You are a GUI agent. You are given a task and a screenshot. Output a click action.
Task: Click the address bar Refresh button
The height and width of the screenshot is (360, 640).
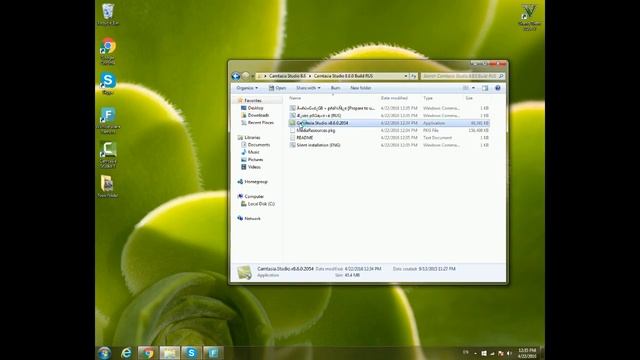pyautogui.click(x=413, y=76)
